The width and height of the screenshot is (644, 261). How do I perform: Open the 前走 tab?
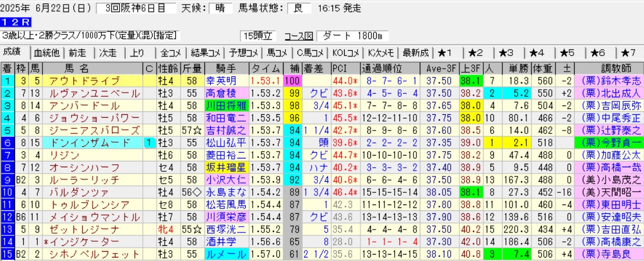click(x=79, y=52)
